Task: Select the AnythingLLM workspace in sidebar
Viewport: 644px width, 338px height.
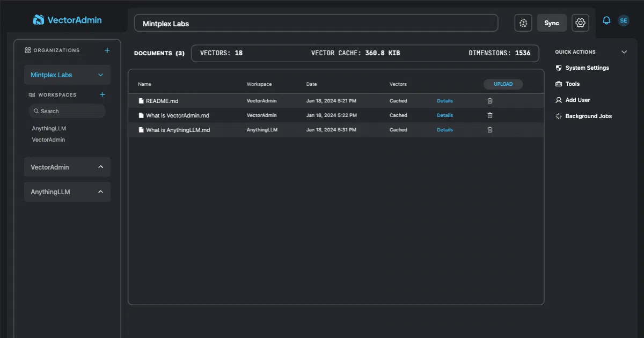Action: [x=49, y=129]
